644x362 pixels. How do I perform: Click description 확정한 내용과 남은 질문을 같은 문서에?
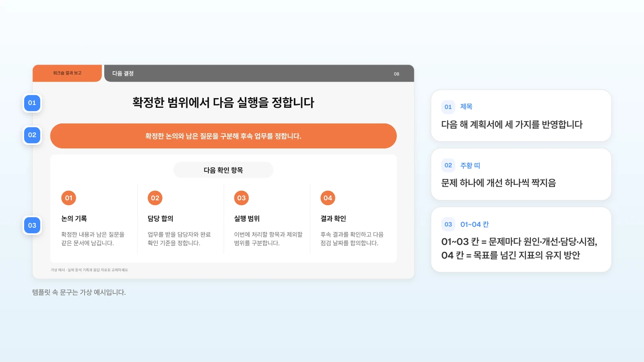(x=93, y=239)
